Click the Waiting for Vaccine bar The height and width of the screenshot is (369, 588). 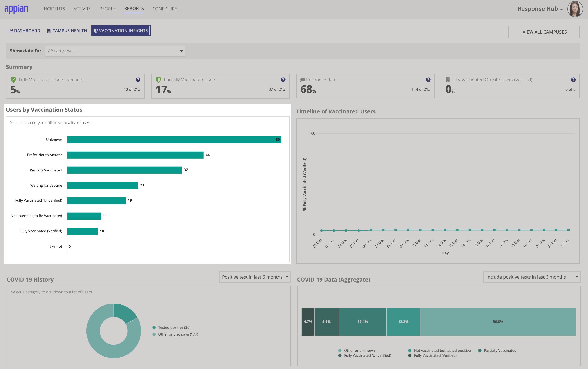click(103, 185)
